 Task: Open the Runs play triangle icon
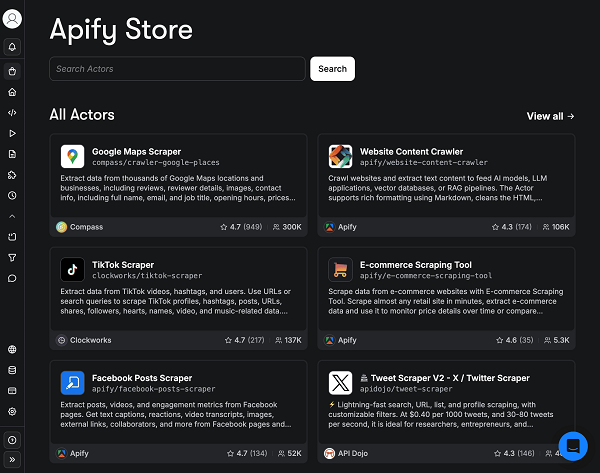click(12, 133)
